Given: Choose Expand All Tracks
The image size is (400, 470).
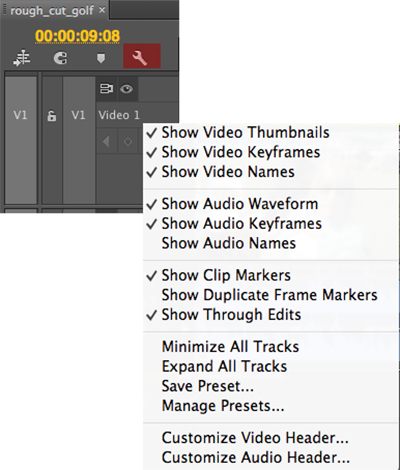Looking at the screenshot, I should tap(271, 367).
